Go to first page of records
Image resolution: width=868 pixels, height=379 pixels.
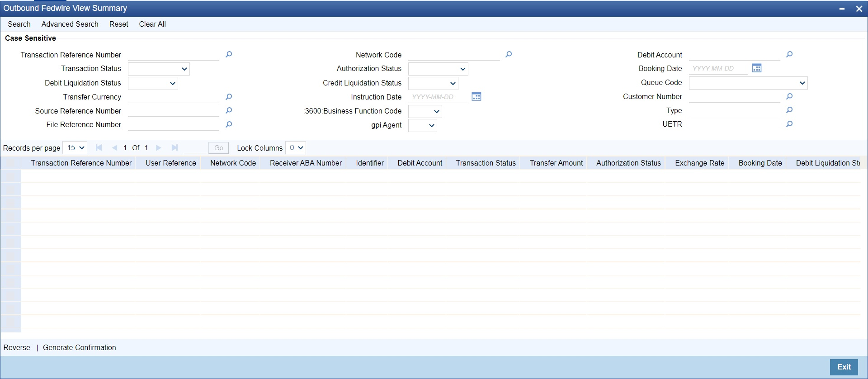[99, 148]
